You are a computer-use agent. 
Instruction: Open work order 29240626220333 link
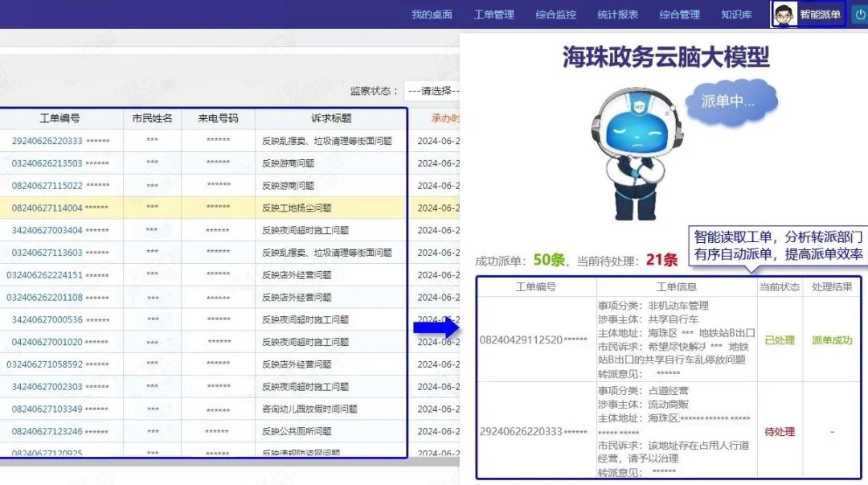coord(47,141)
